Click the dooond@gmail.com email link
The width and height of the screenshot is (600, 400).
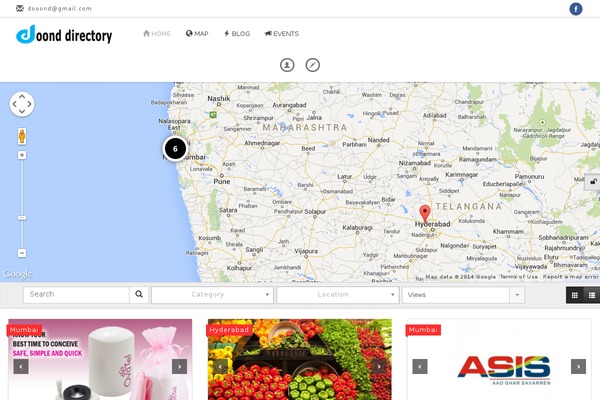click(59, 8)
